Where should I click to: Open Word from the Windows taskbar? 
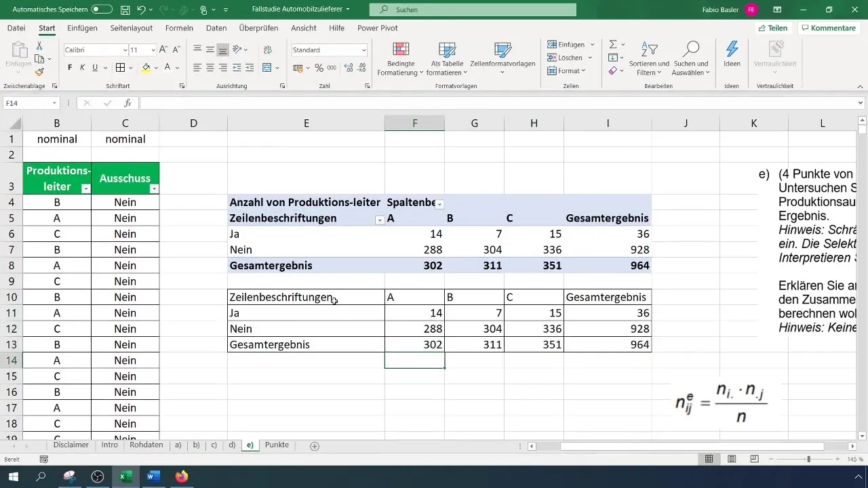pos(153,476)
